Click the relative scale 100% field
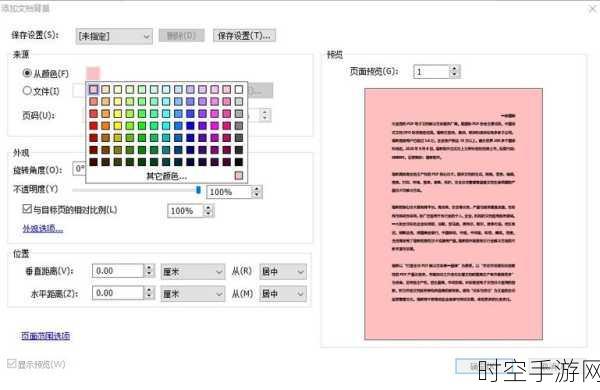Viewport: 600px width, 390px height. click(x=185, y=211)
